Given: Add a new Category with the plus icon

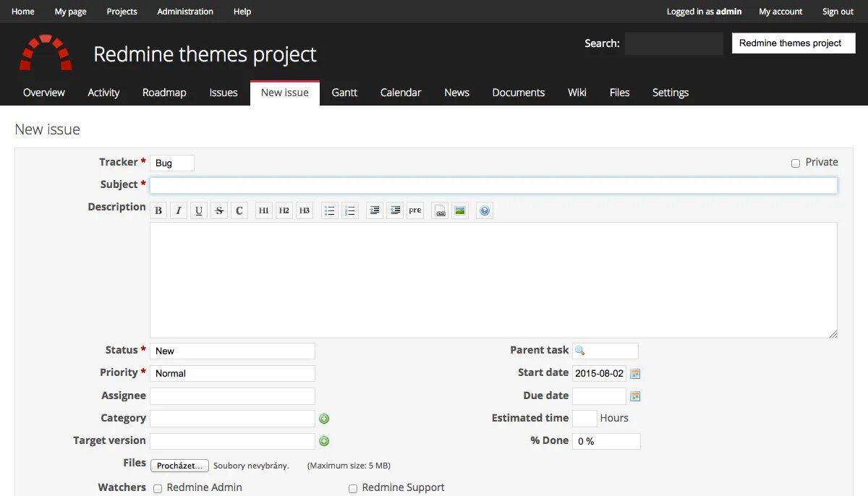Looking at the screenshot, I should click(324, 419).
